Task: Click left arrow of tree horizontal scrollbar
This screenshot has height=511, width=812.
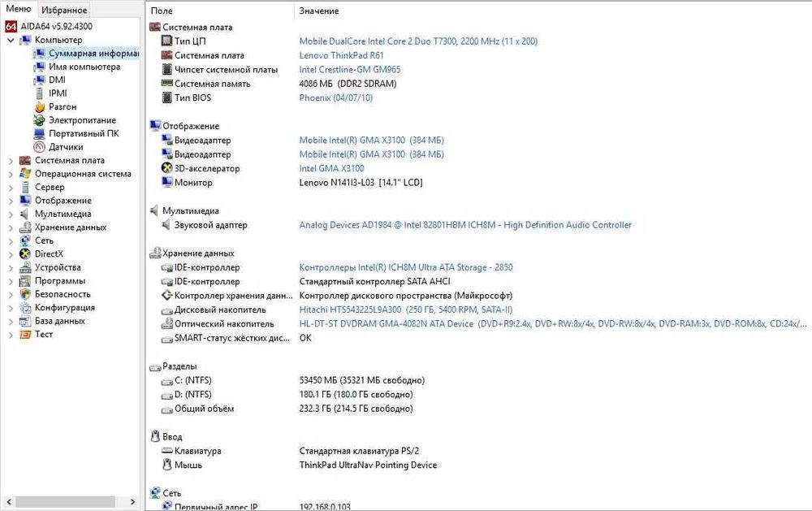Action: coord(8,502)
